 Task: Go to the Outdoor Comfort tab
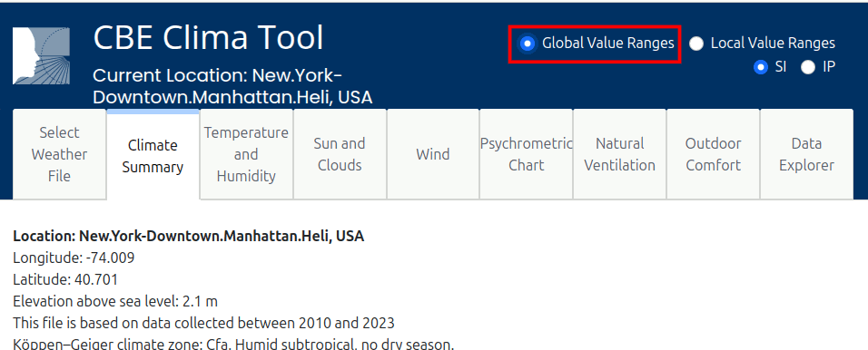713,154
